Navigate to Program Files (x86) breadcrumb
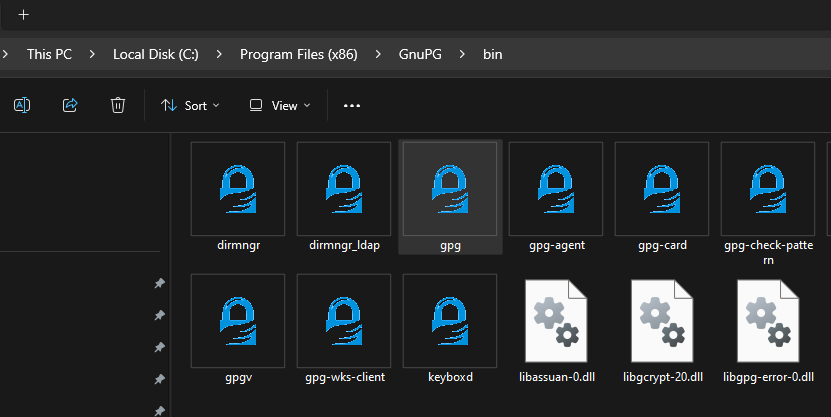Image resolution: width=831 pixels, height=417 pixels. (299, 54)
